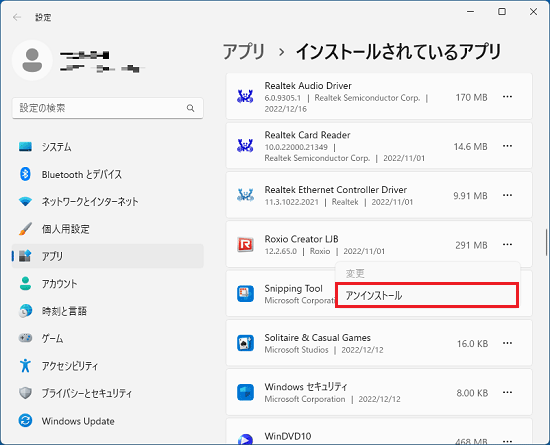Screen dimensions: 550x445
Task: Click the Realtek Card Reader app icon
Action: point(245,146)
